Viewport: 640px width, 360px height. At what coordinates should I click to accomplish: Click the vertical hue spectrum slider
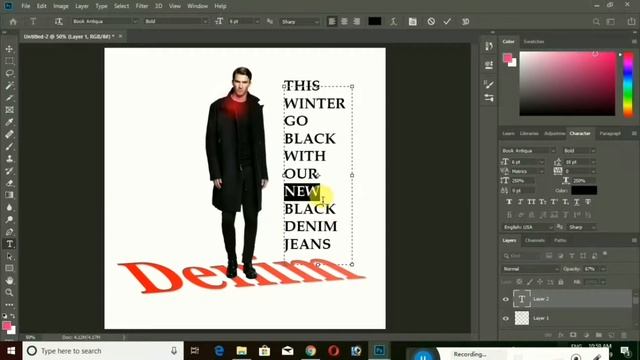[x=629, y=84]
